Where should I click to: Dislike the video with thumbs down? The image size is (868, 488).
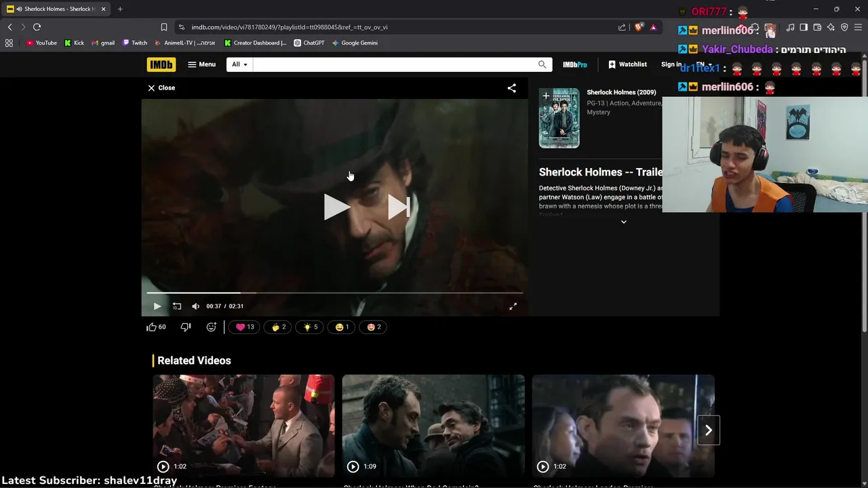[186, 327]
